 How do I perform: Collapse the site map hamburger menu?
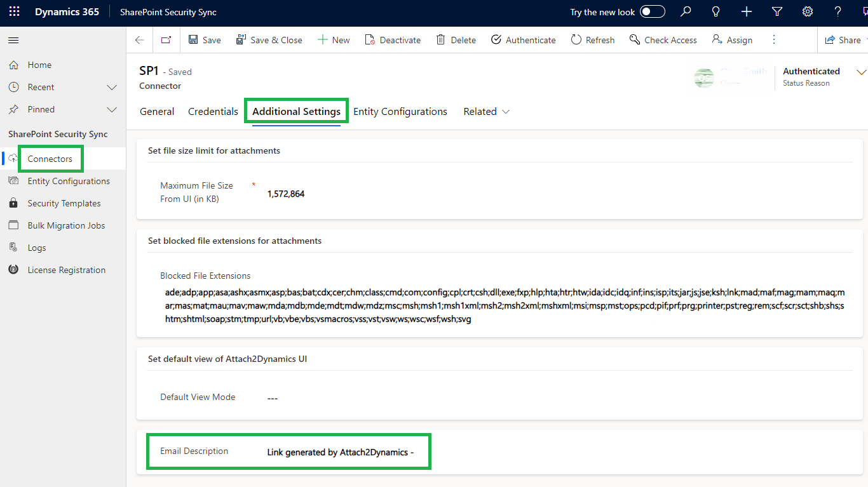pyautogui.click(x=13, y=40)
